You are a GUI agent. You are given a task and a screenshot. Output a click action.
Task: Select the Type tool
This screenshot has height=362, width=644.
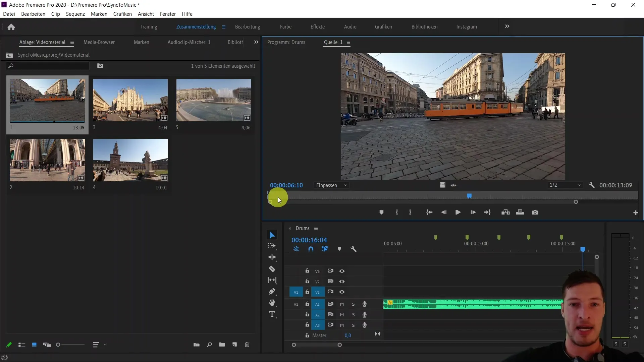pos(272,314)
